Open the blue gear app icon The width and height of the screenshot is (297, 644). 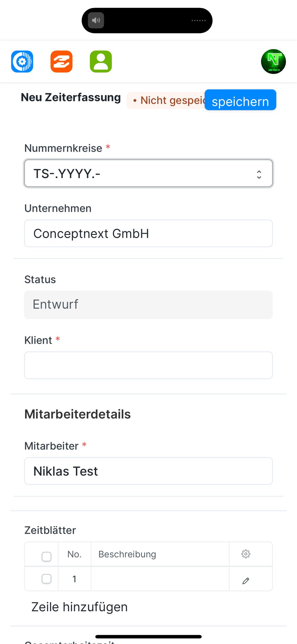pyautogui.click(x=22, y=61)
